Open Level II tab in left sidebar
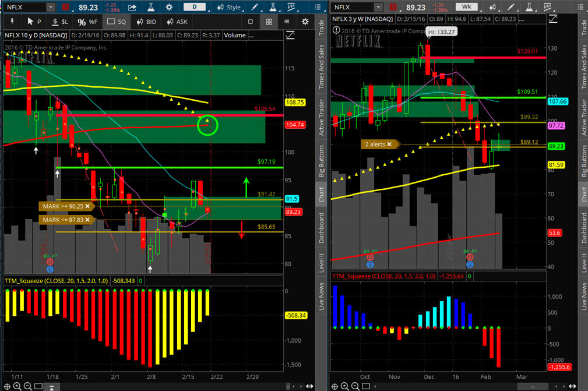Viewport: 588px width, 391px height. [x=321, y=263]
